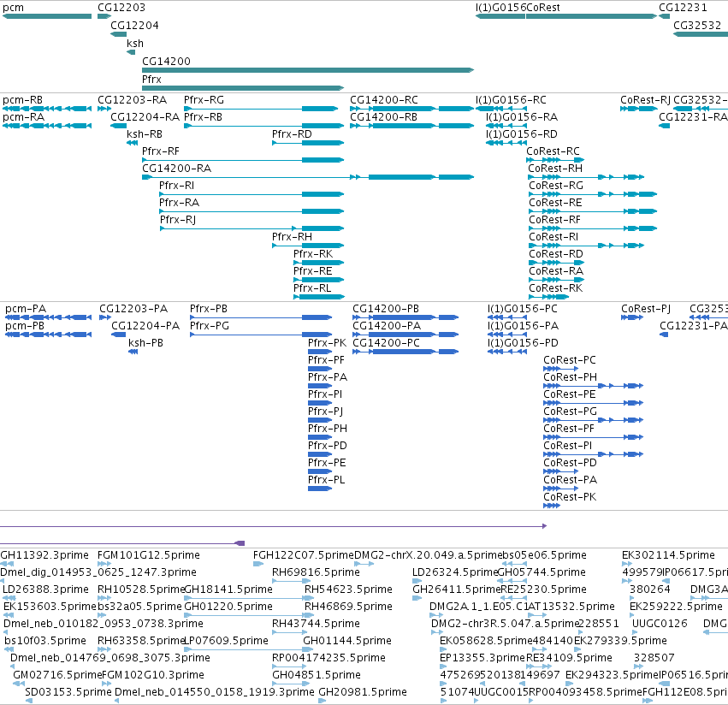This screenshot has height=705, width=728.
Task: Click protein Pfrx-PG
Action: click(x=261, y=335)
